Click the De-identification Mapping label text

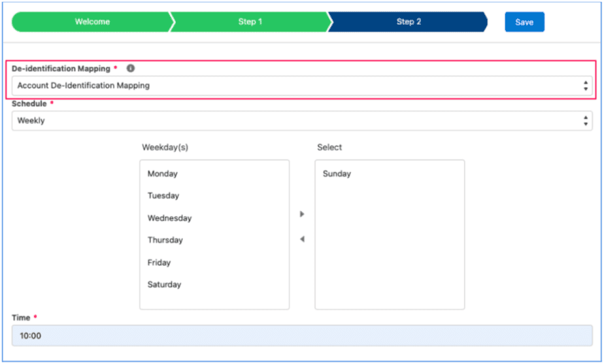coord(61,69)
